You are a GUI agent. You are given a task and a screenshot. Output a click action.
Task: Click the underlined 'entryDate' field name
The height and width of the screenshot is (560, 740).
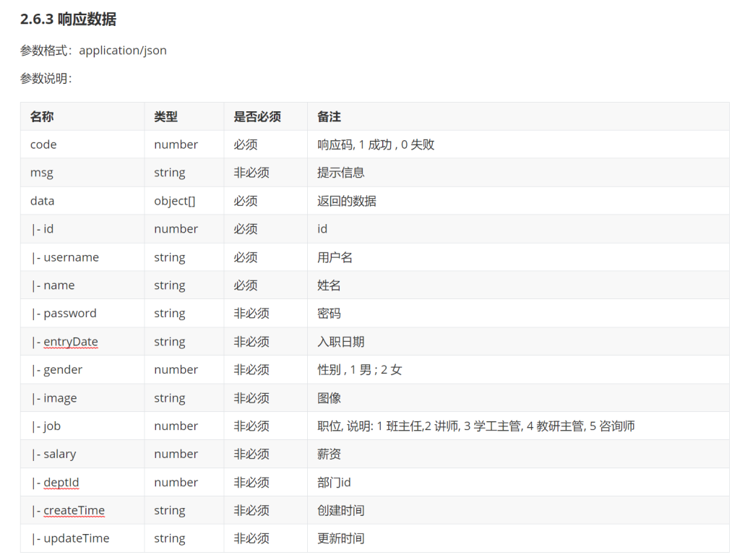tap(71, 342)
